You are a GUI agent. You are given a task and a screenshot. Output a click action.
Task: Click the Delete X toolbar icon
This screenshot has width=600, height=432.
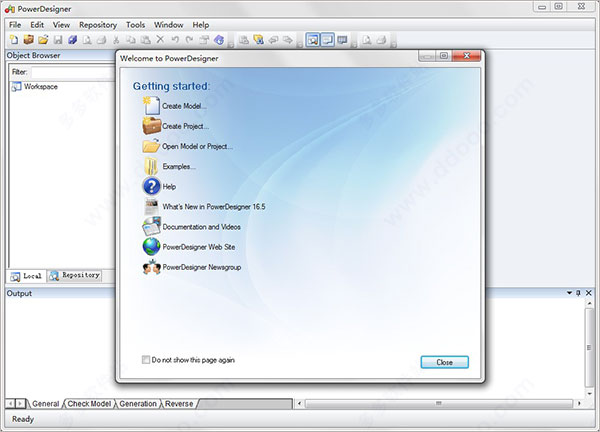click(160, 39)
